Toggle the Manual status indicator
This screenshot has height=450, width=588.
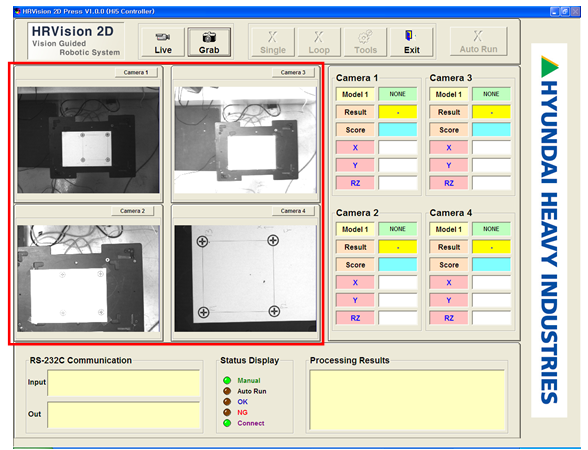point(227,380)
